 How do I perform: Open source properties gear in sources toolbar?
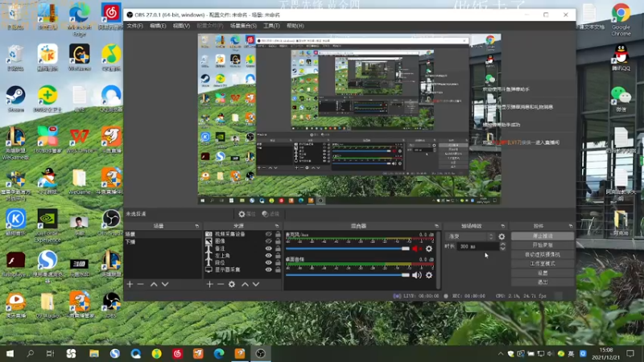coord(232,284)
